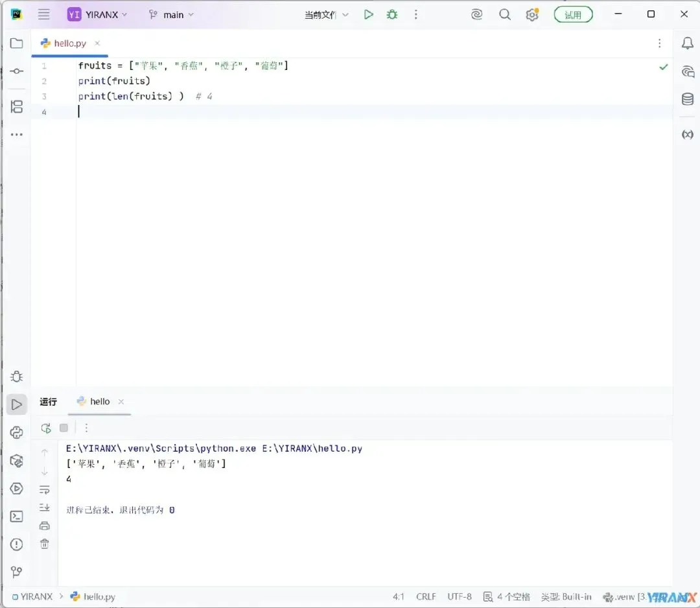Open the AI chat tool window on the right sidebar
The image size is (700, 608).
688,72
